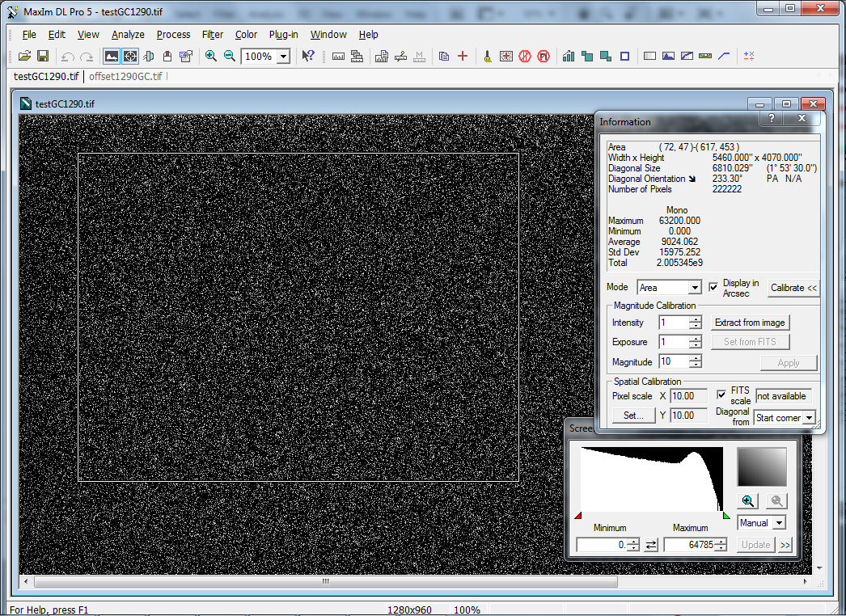
Task: Click the first red prohibited-circle icon
Action: pyautogui.click(x=525, y=56)
